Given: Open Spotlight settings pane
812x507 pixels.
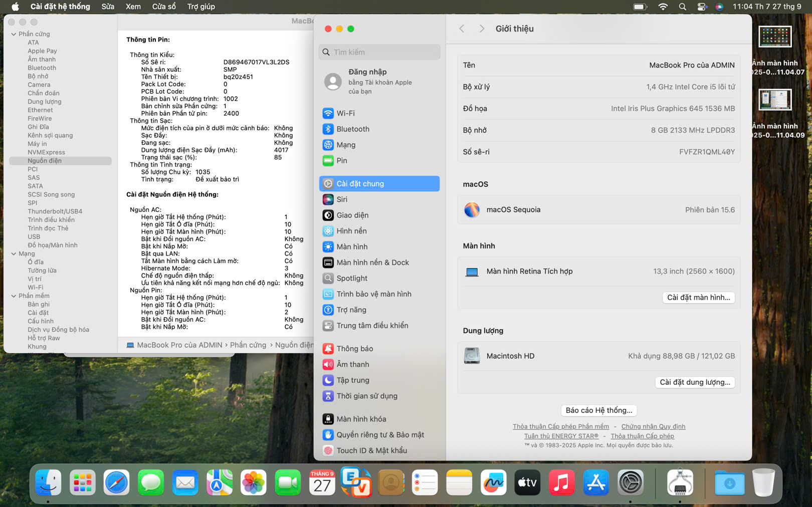Looking at the screenshot, I should click(x=351, y=279).
